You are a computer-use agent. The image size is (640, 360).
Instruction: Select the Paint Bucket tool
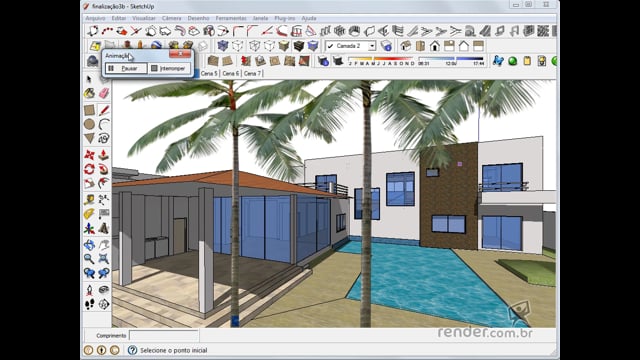click(89, 93)
